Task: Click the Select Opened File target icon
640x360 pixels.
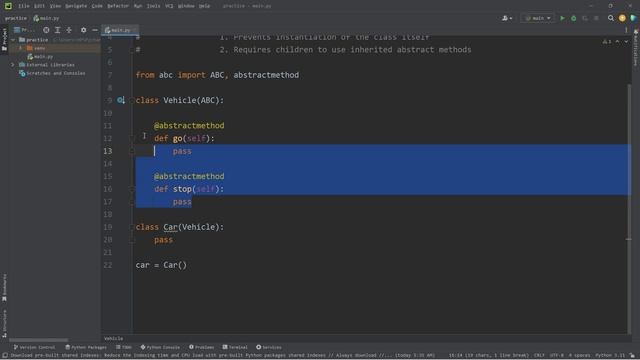Action: 46,30
